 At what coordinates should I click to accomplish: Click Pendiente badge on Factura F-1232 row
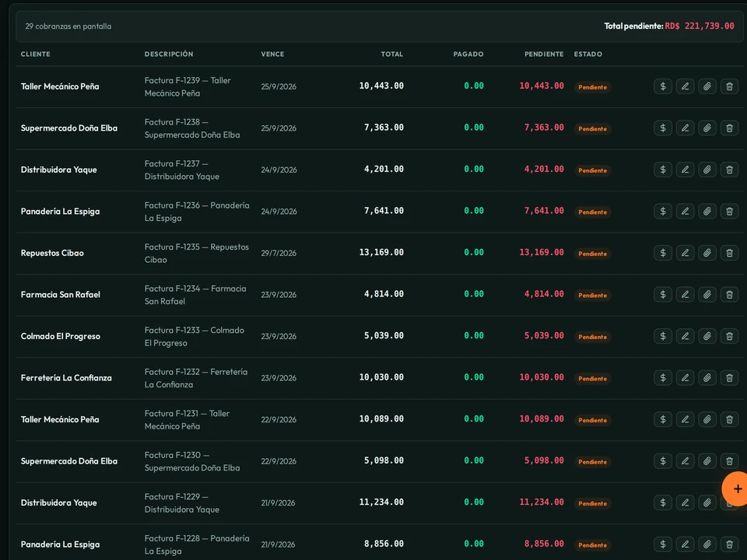[x=593, y=379]
